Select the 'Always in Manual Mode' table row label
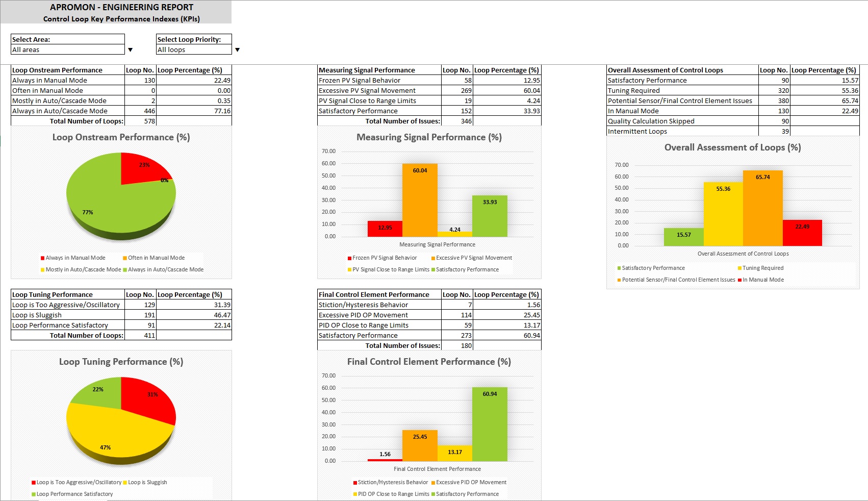 tap(68, 80)
